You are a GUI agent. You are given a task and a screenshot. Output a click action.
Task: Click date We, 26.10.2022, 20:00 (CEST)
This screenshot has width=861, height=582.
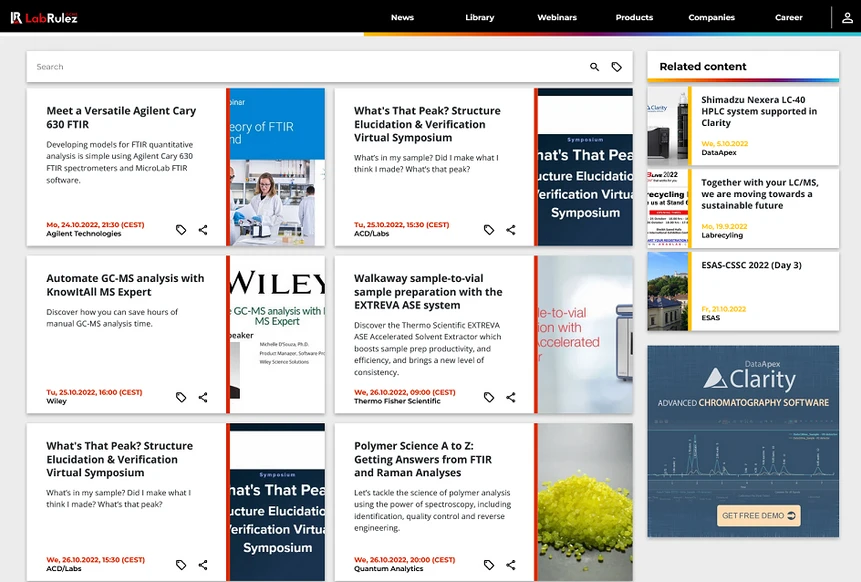tap(405, 559)
